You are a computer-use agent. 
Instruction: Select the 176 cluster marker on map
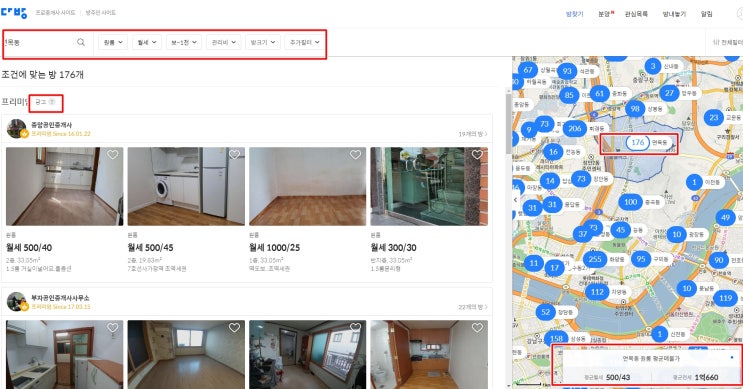click(x=637, y=142)
